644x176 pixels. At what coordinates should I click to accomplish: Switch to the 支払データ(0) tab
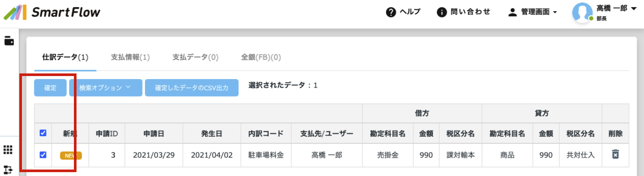(x=195, y=57)
